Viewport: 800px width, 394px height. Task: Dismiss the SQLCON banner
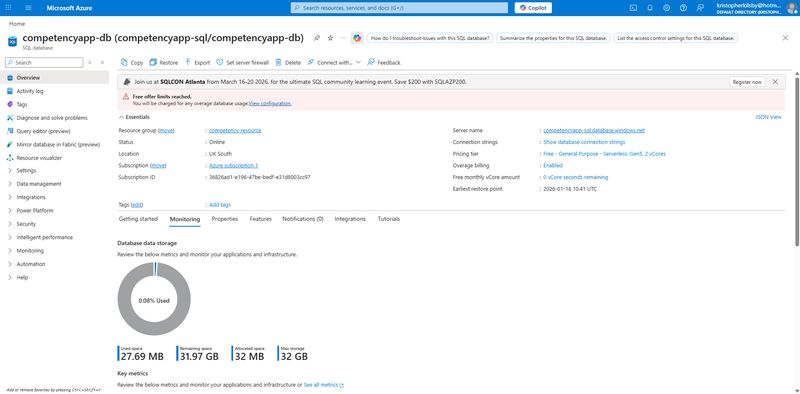(775, 82)
